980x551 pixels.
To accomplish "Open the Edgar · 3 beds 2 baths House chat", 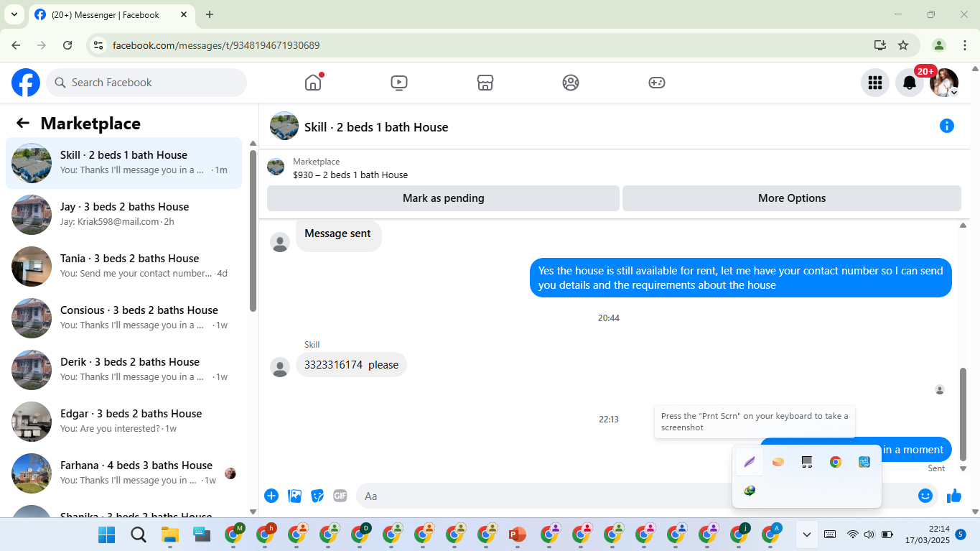I will pos(123,422).
